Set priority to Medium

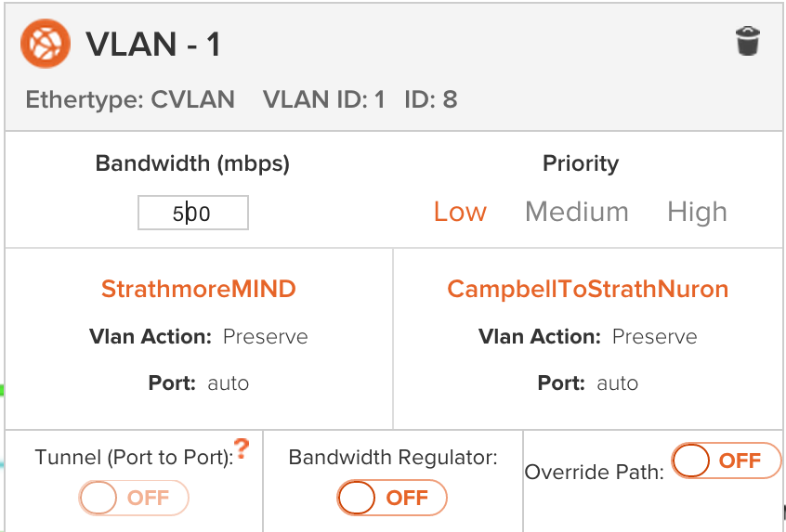click(576, 213)
